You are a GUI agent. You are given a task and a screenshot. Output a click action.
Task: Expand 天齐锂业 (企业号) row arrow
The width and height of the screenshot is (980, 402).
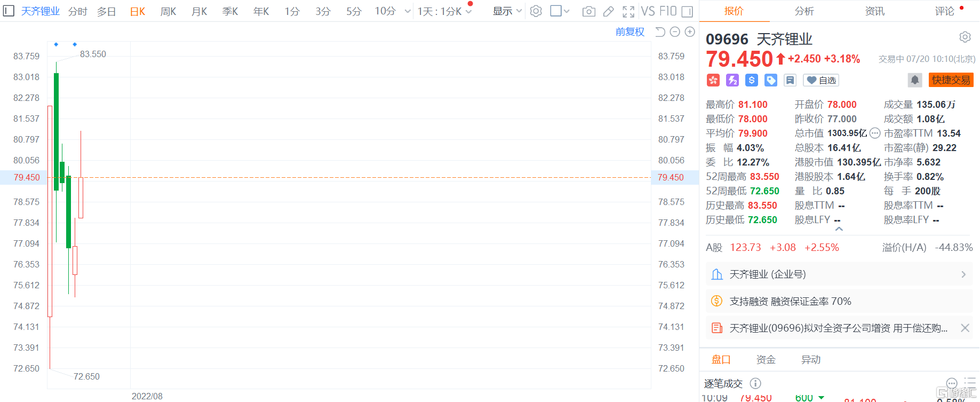[x=963, y=274]
